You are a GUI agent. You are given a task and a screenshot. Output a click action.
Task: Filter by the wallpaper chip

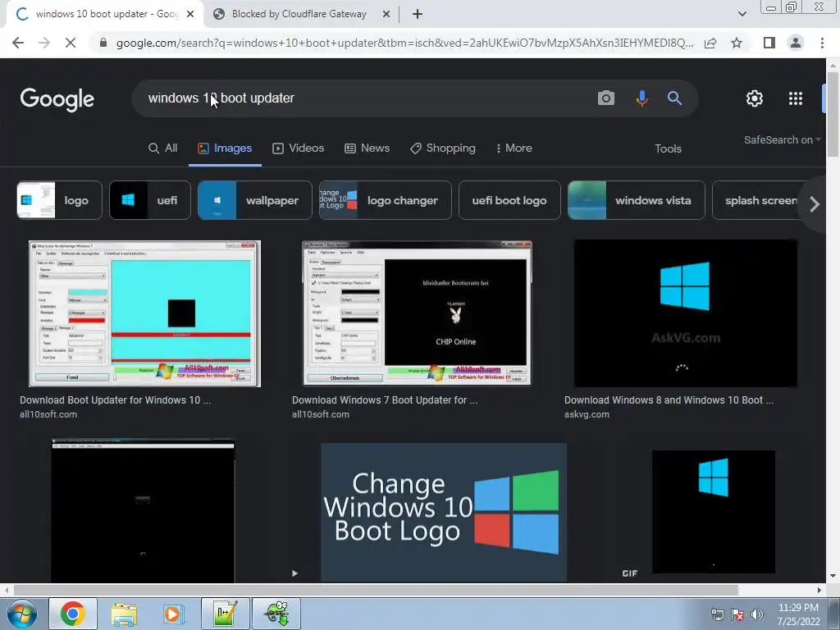click(x=255, y=200)
